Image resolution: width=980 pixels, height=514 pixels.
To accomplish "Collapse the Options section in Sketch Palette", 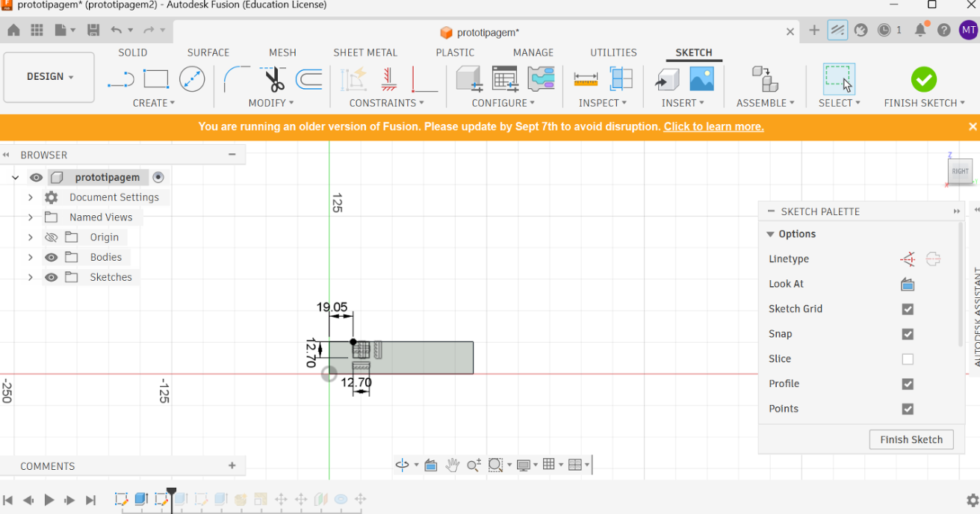I will [x=770, y=235].
